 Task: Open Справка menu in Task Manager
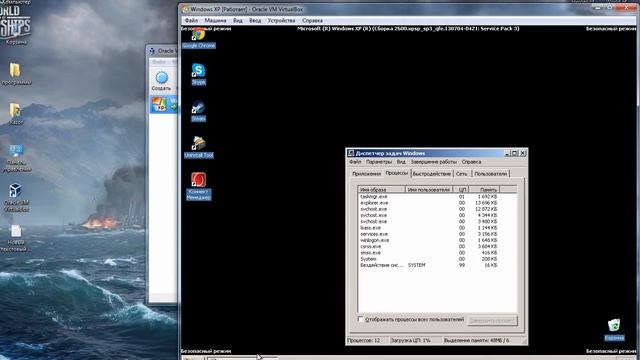pos(471,162)
